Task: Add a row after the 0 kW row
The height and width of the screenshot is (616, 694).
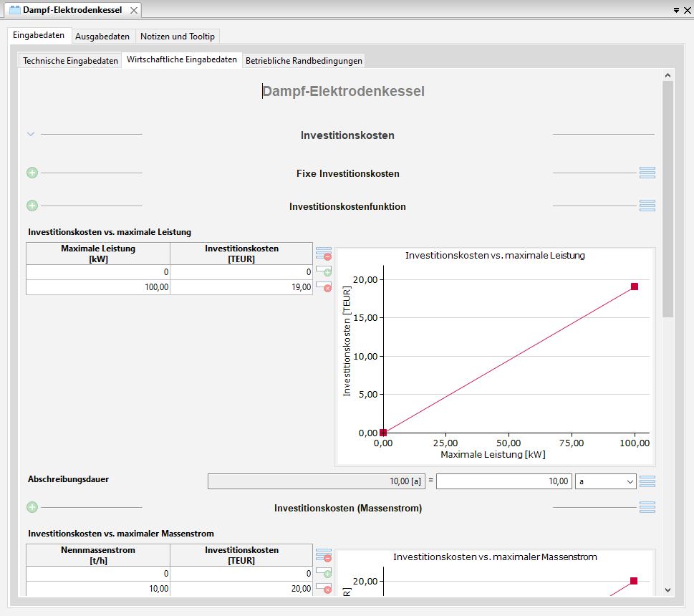Action: click(x=324, y=271)
